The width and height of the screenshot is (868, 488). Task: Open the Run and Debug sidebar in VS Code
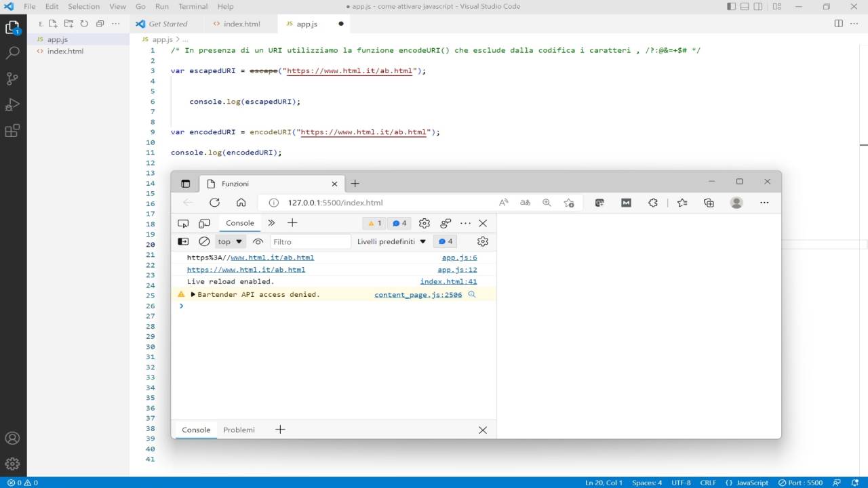pyautogui.click(x=14, y=105)
